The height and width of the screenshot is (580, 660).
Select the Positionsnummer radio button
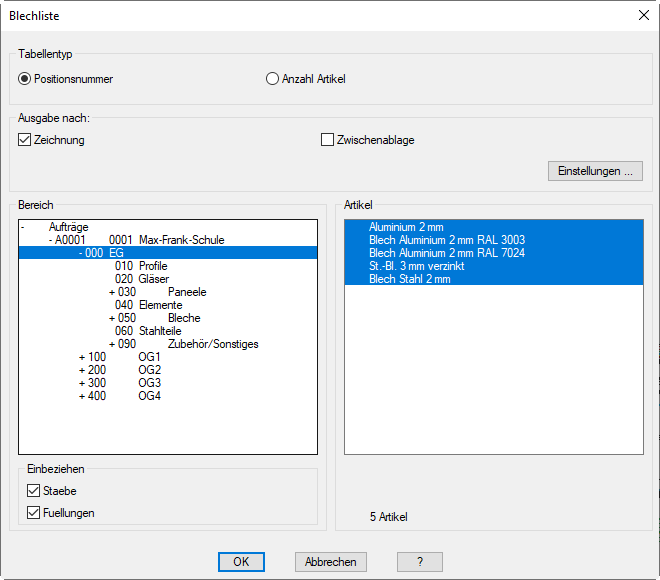click(x=26, y=79)
